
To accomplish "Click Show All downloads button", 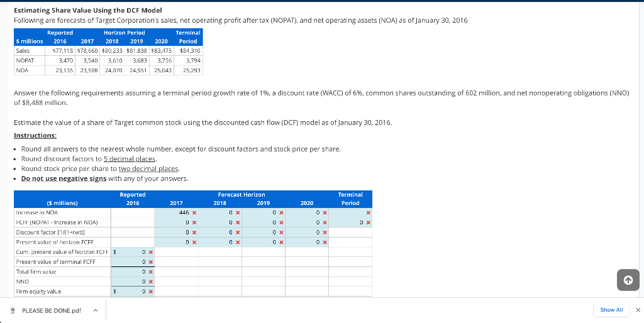I will tap(611, 310).
